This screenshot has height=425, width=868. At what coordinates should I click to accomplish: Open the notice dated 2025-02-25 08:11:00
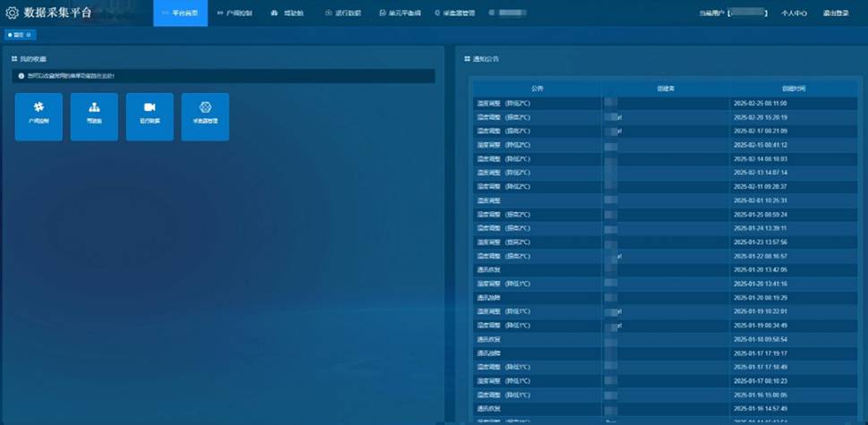click(x=537, y=103)
